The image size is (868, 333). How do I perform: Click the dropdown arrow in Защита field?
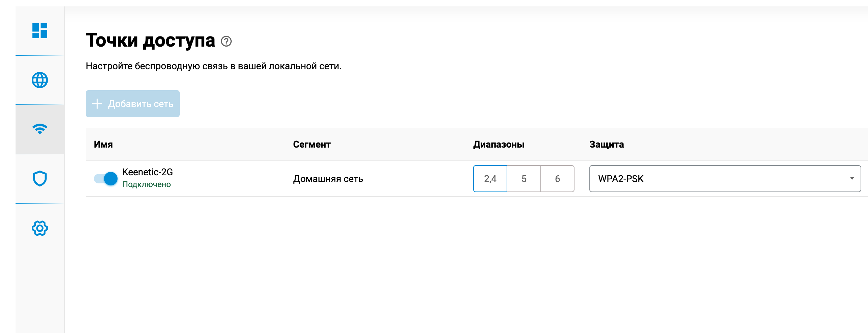pos(852,178)
